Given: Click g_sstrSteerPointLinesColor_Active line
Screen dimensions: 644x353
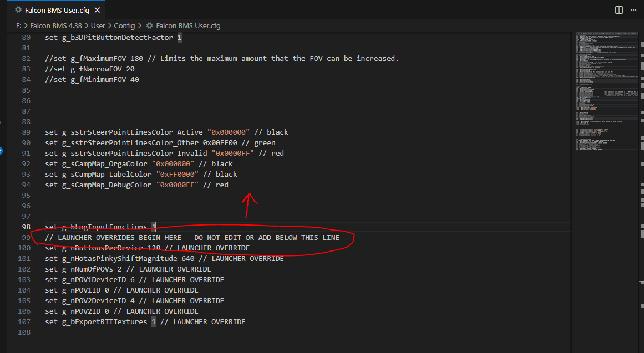Looking at the screenshot, I should [166, 132].
